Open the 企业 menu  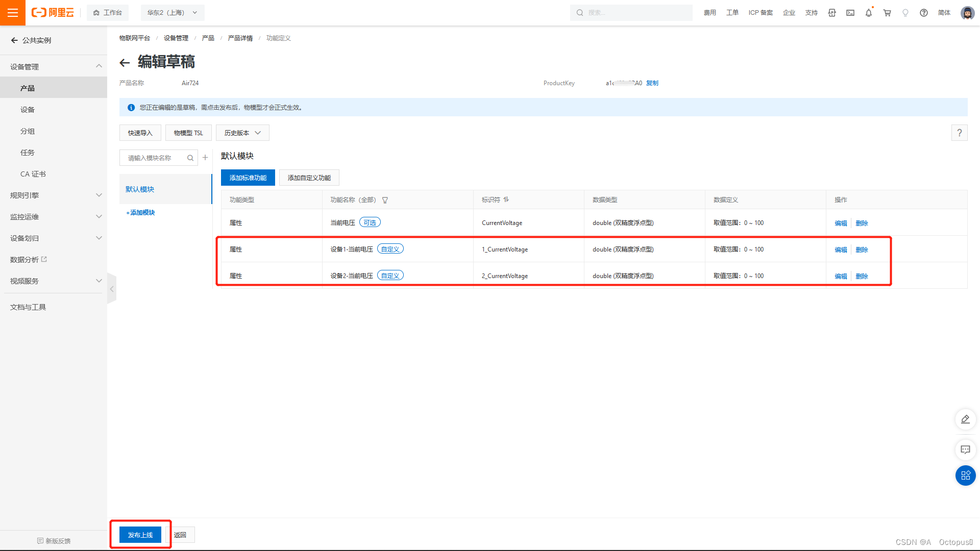pyautogui.click(x=789, y=13)
